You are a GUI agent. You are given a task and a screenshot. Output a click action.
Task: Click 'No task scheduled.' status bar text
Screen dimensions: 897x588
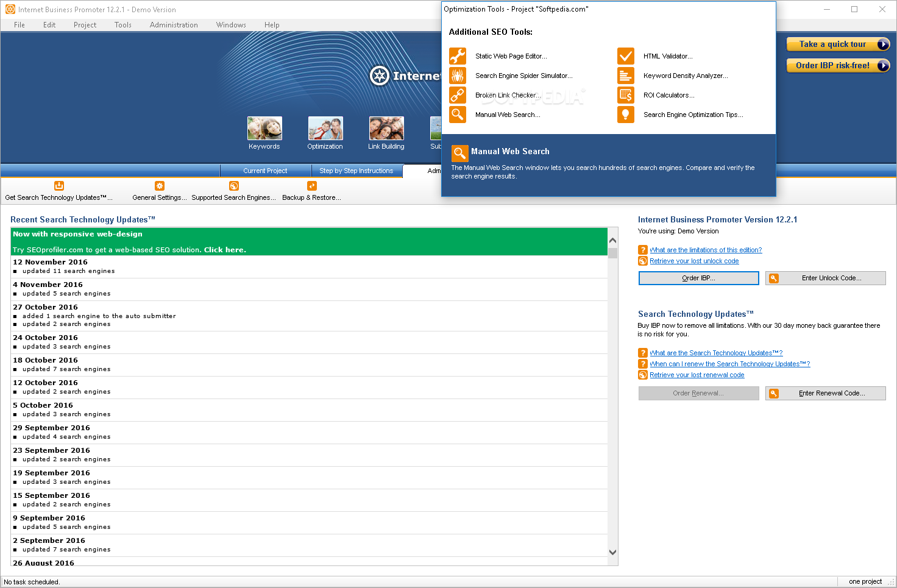point(32,582)
